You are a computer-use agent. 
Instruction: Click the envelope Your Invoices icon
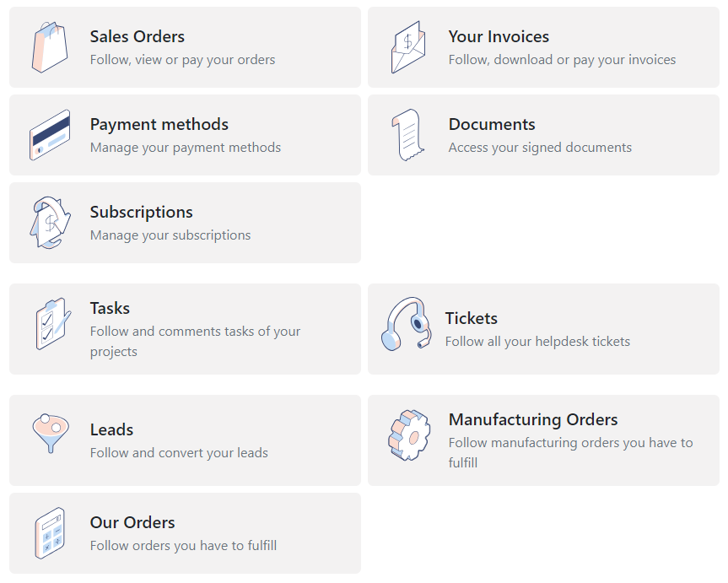pyautogui.click(x=408, y=47)
